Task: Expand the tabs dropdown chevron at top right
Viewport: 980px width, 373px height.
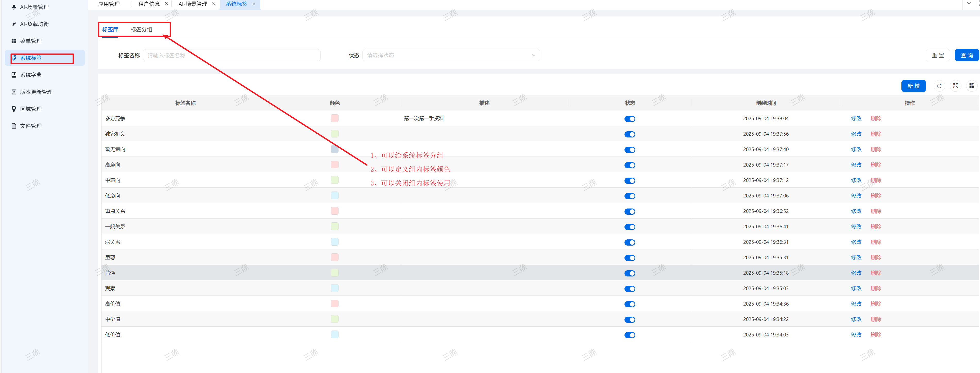Action: point(969,3)
